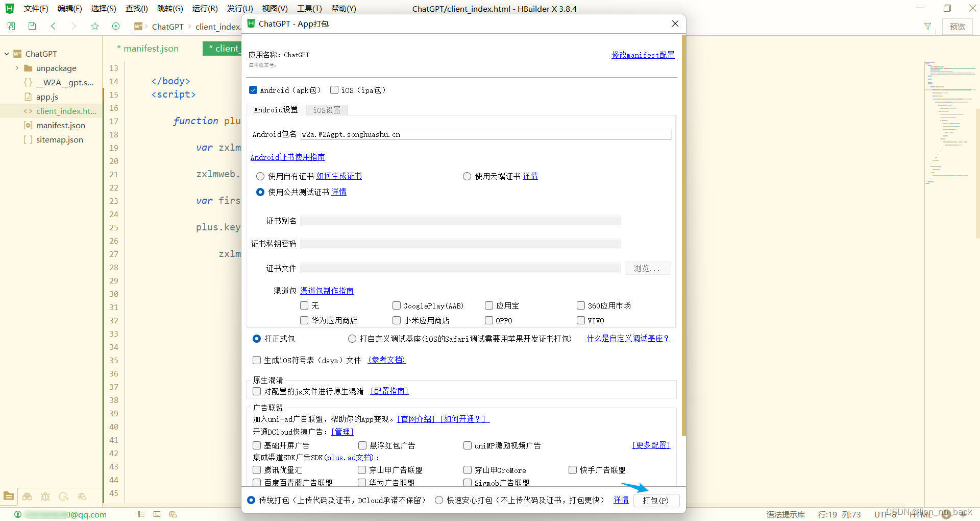Viewport: 980px width, 521px height.
Task: Open the sync/export panel icon in sidebar
Action: (x=64, y=496)
